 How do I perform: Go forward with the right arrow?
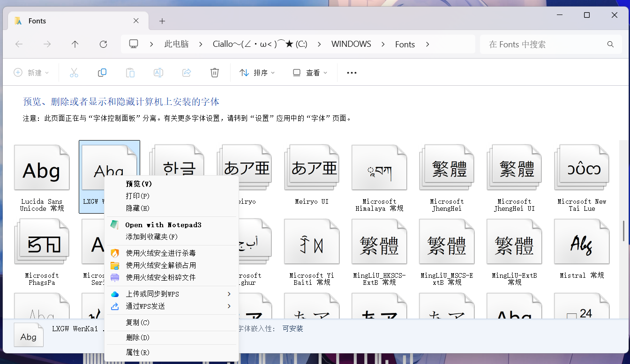pyautogui.click(x=47, y=44)
